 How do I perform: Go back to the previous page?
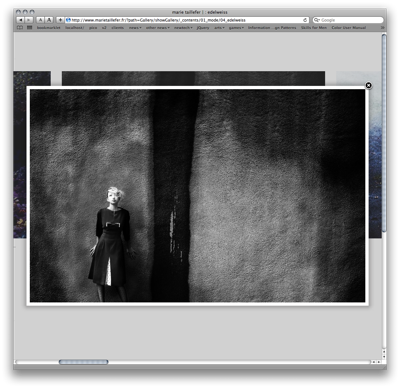coord(21,20)
